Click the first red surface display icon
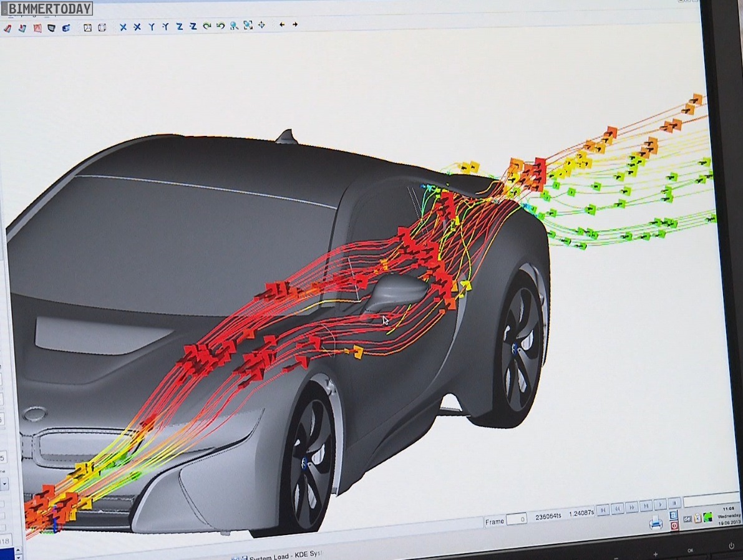The height and width of the screenshot is (560, 743). (x=7, y=28)
